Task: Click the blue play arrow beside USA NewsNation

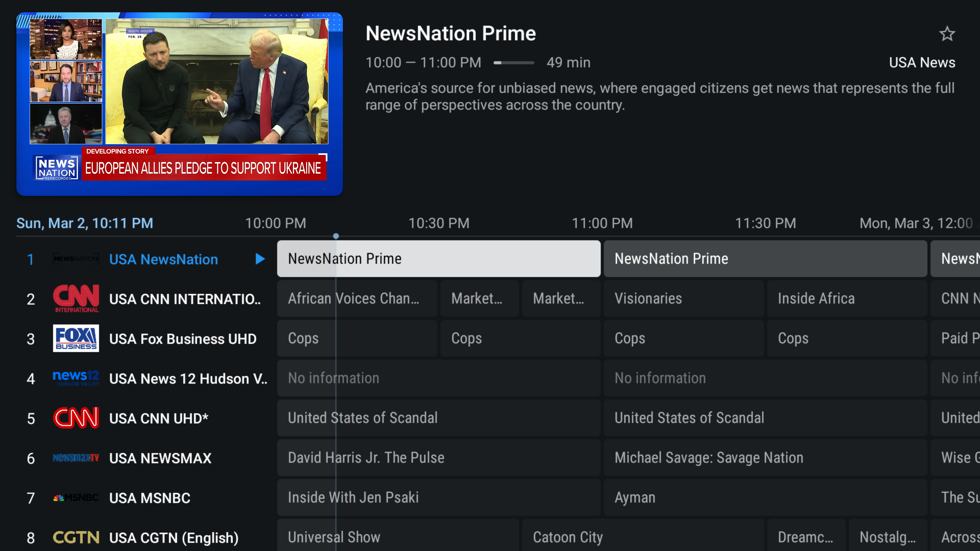Action: (260, 259)
